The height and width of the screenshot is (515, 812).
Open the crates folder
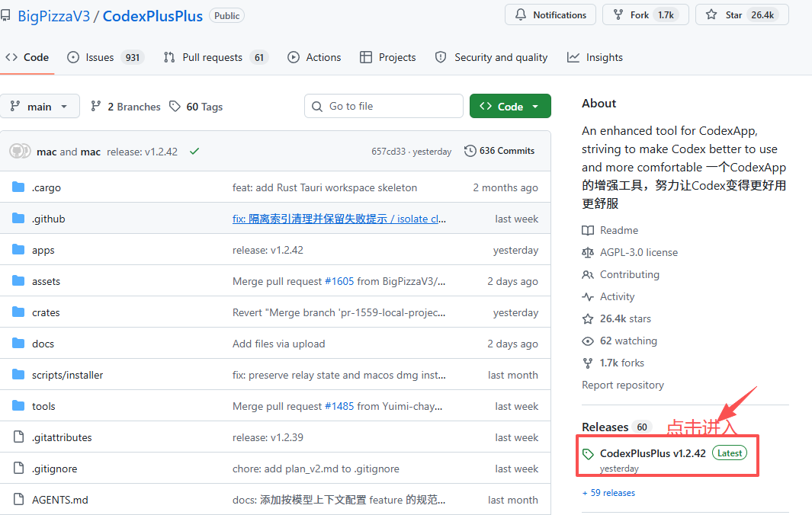click(46, 312)
